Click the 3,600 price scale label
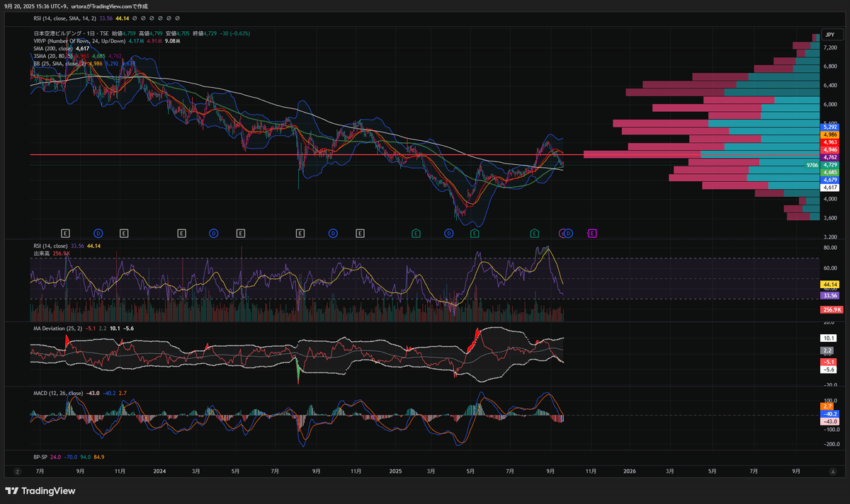The width and height of the screenshot is (850, 504). 830,217
